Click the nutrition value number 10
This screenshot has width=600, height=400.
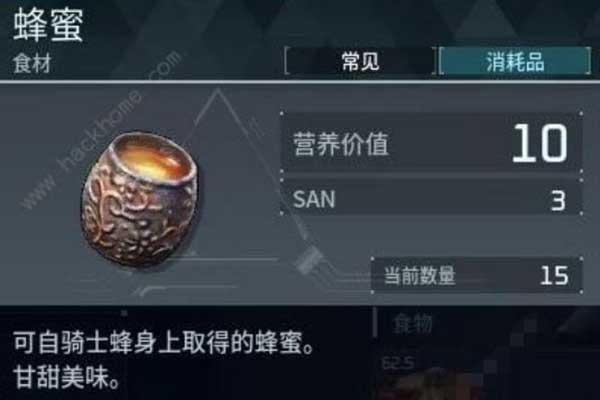(x=540, y=143)
